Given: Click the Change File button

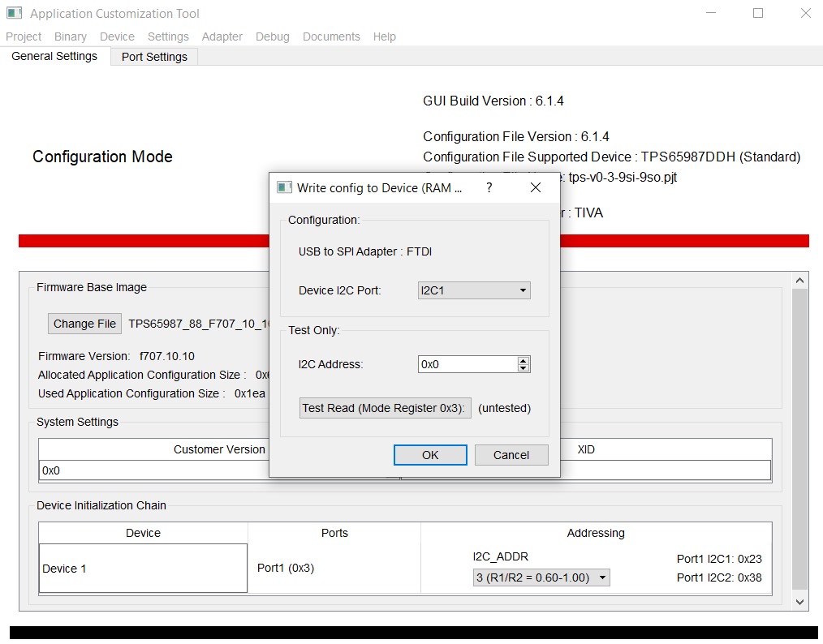Looking at the screenshot, I should pos(84,324).
